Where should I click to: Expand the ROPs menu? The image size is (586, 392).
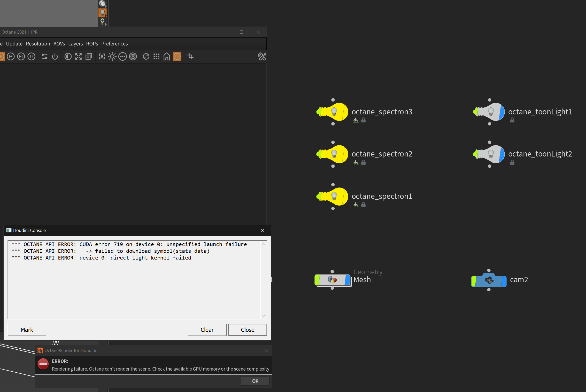pyautogui.click(x=92, y=44)
